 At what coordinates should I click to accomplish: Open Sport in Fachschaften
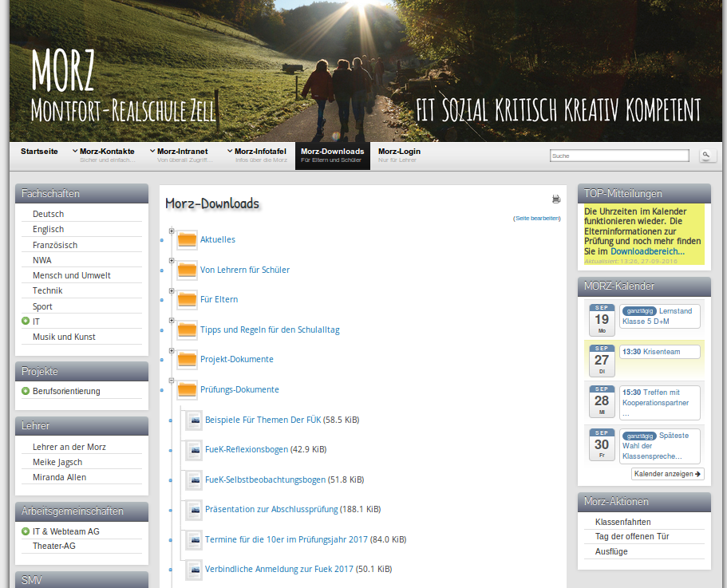coord(42,306)
